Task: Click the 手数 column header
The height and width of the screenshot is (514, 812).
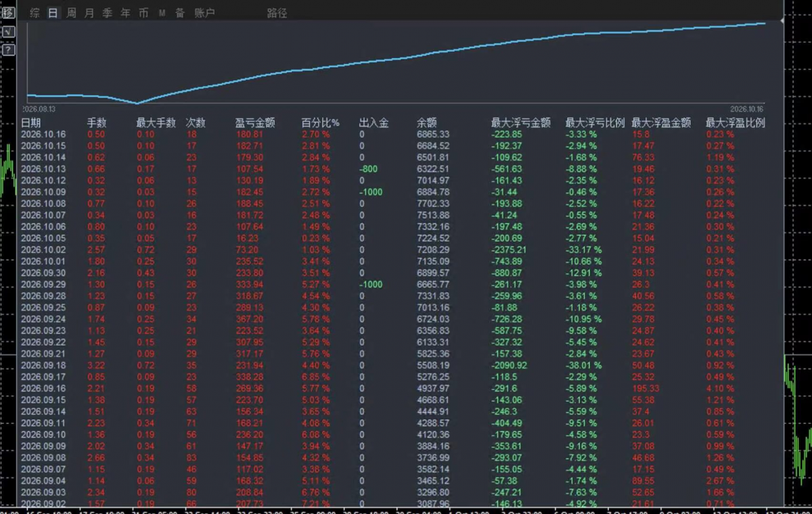Action: pyautogui.click(x=97, y=123)
